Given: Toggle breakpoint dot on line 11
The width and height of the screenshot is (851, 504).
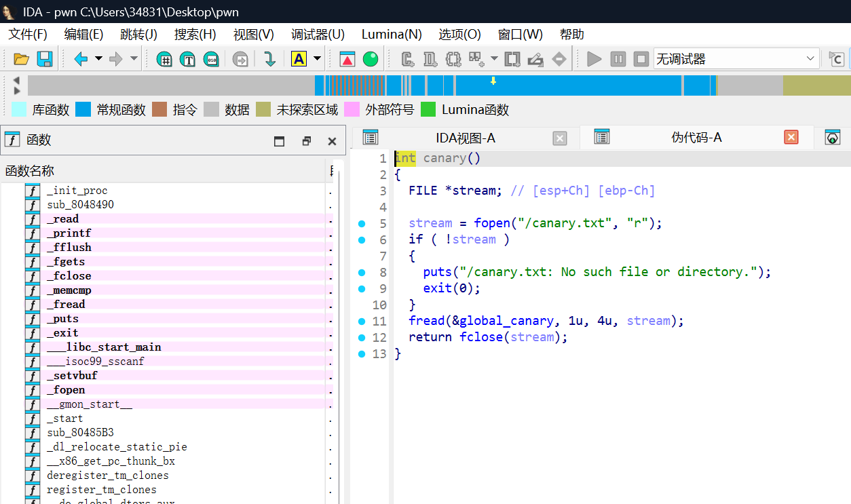Looking at the screenshot, I should [x=361, y=321].
